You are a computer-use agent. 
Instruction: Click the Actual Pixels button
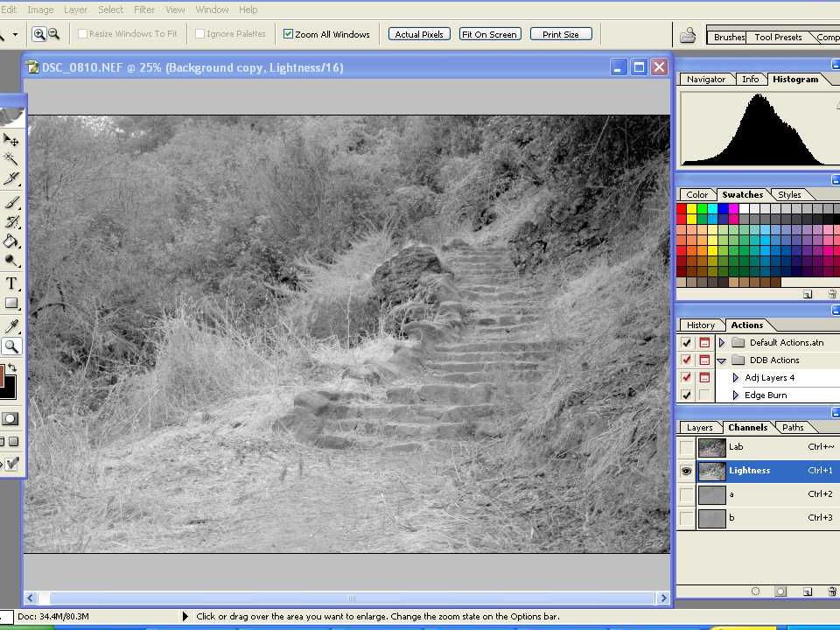(x=419, y=34)
